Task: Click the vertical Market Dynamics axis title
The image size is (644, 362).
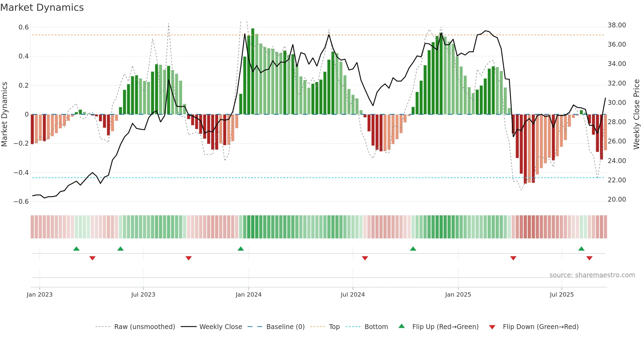Action: point(4,114)
